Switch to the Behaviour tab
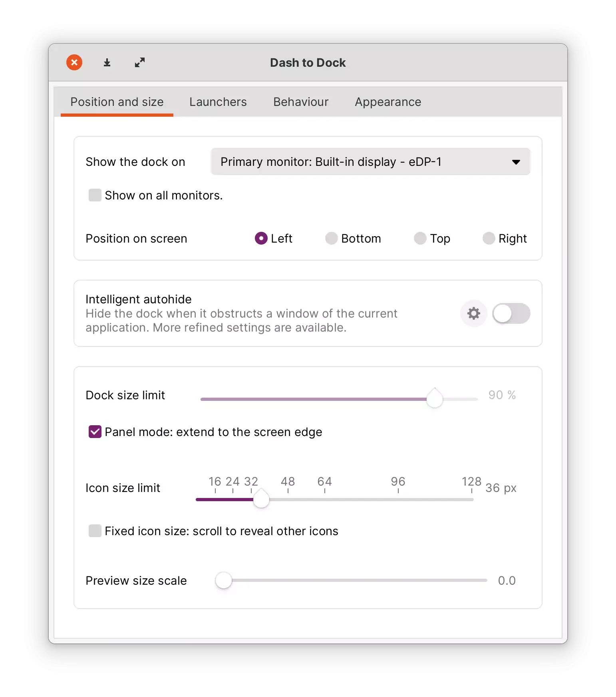The image size is (616, 697). (301, 102)
